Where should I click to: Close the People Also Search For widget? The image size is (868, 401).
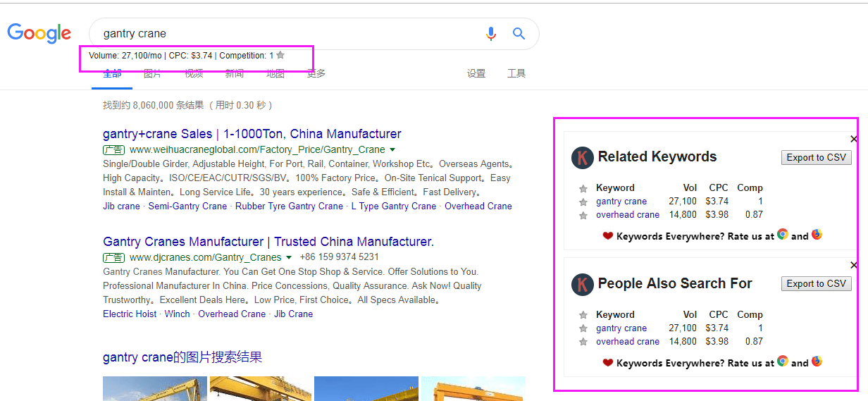[x=854, y=266]
